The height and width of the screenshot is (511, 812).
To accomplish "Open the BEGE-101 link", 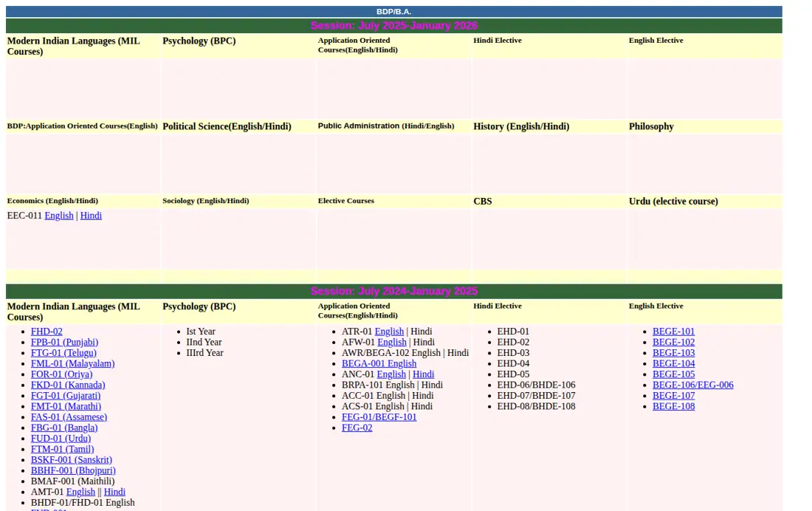I will [x=674, y=331].
